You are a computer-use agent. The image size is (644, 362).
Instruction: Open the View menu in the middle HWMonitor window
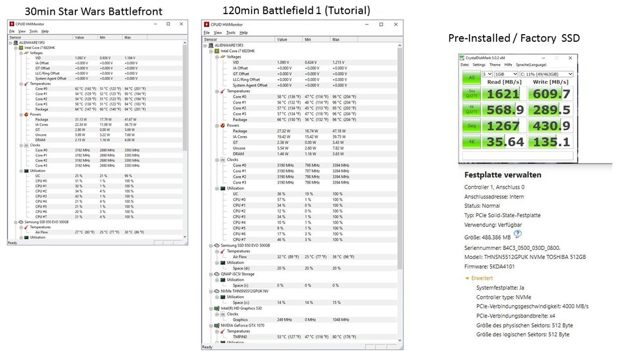tap(218, 32)
